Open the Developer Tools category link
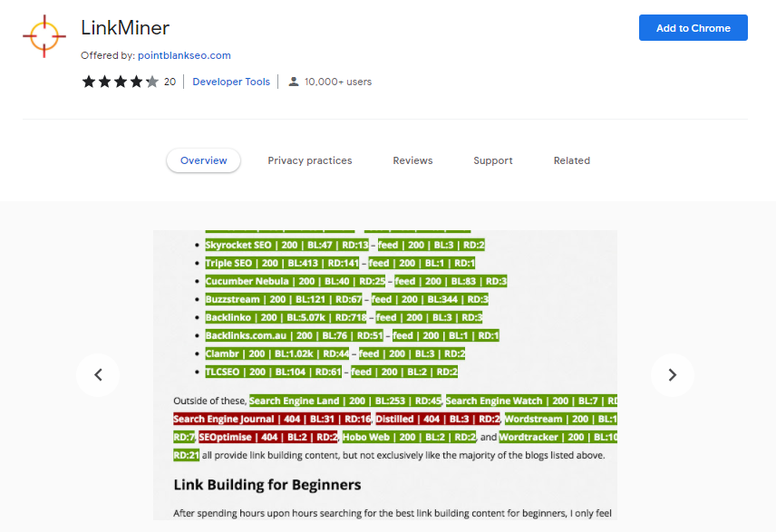The width and height of the screenshot is (776, 532). pyautogui.click(x=231, y=82)
